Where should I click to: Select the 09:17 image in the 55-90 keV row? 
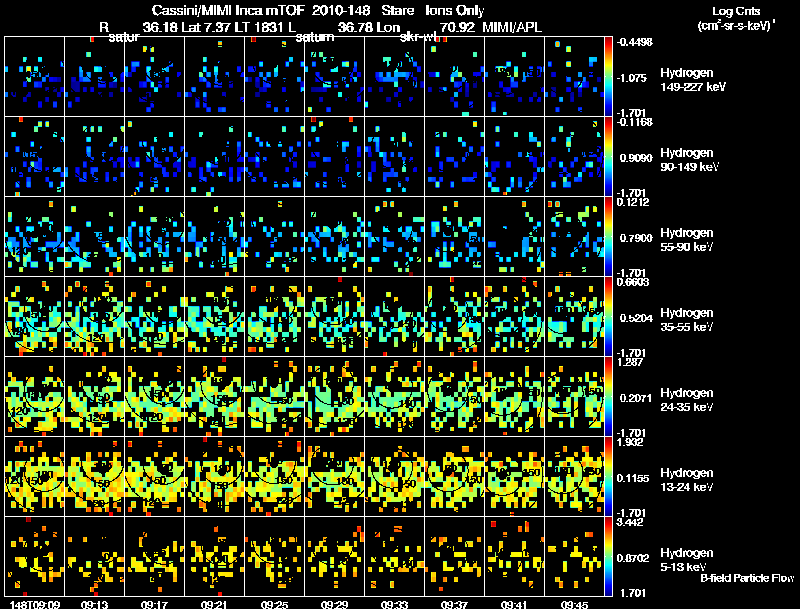pyautogui.click(x=155, y=237)
